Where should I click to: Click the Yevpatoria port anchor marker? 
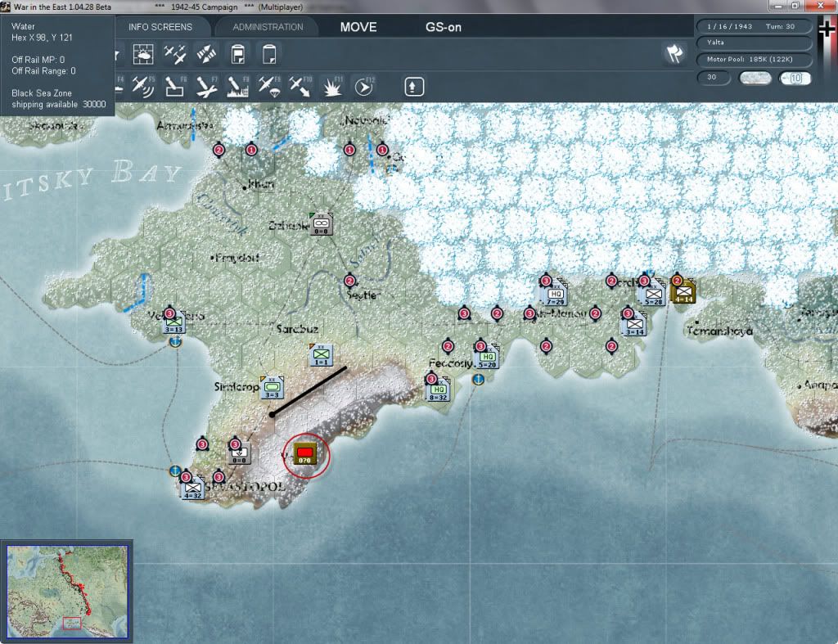175,341
